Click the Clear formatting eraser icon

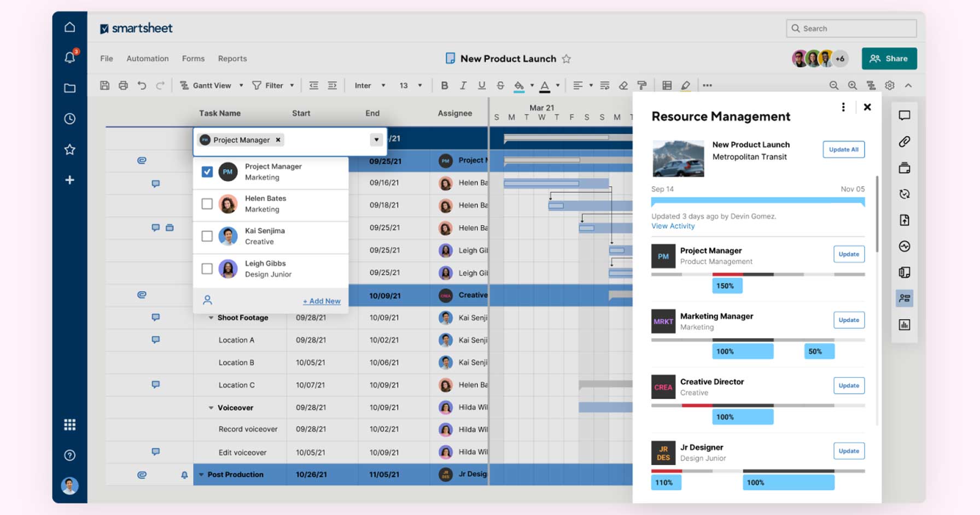coord(623,85)
